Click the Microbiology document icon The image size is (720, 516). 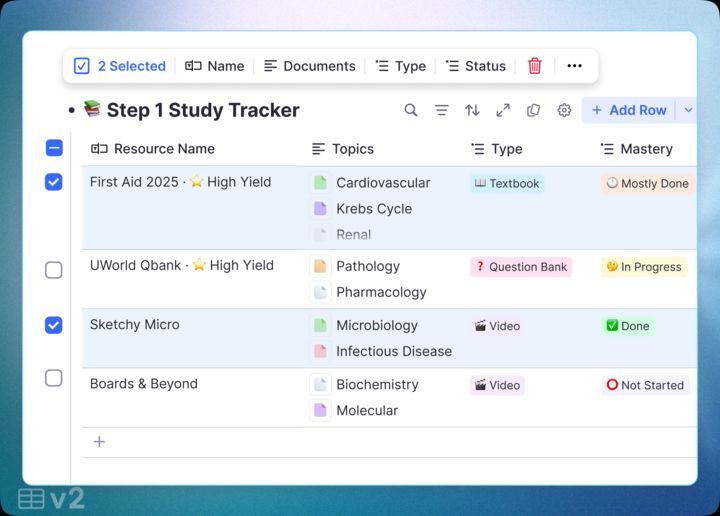[320, 325]
